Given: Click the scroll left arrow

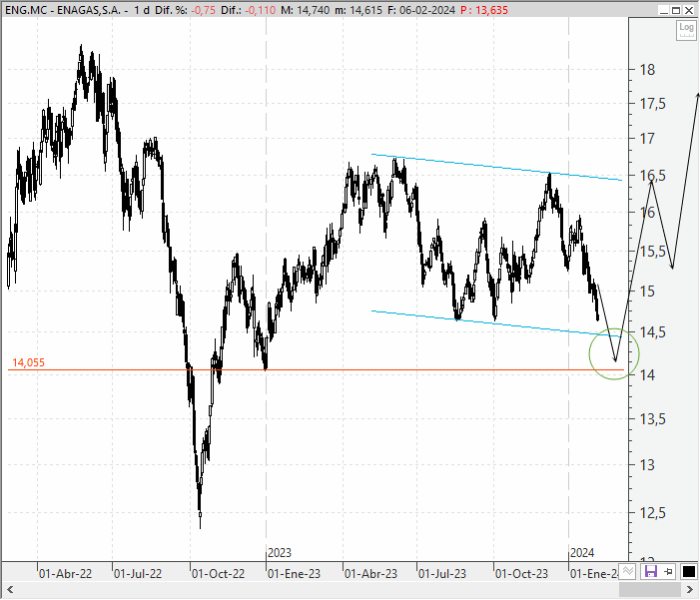Looking at the screenshot, I should [x=10, y=590].
